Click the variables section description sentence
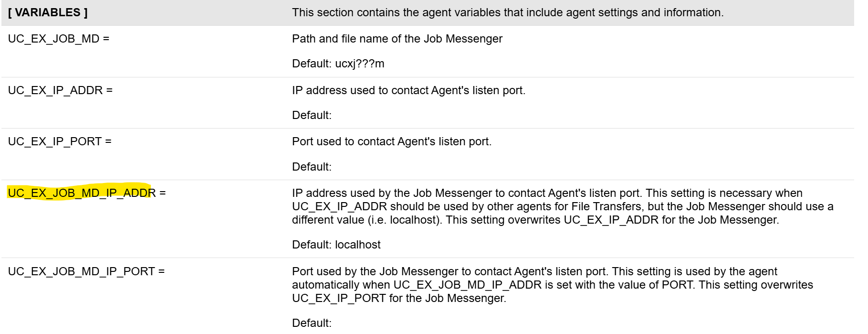Image resolution: width=868 pixels, height=334 pixels. tap(508, 12)
